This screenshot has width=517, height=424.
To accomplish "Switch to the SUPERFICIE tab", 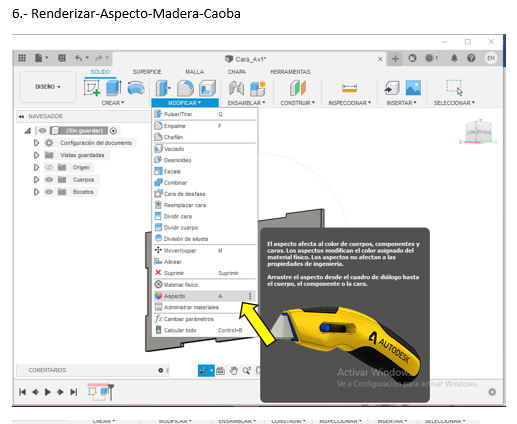I will (147, 72).
